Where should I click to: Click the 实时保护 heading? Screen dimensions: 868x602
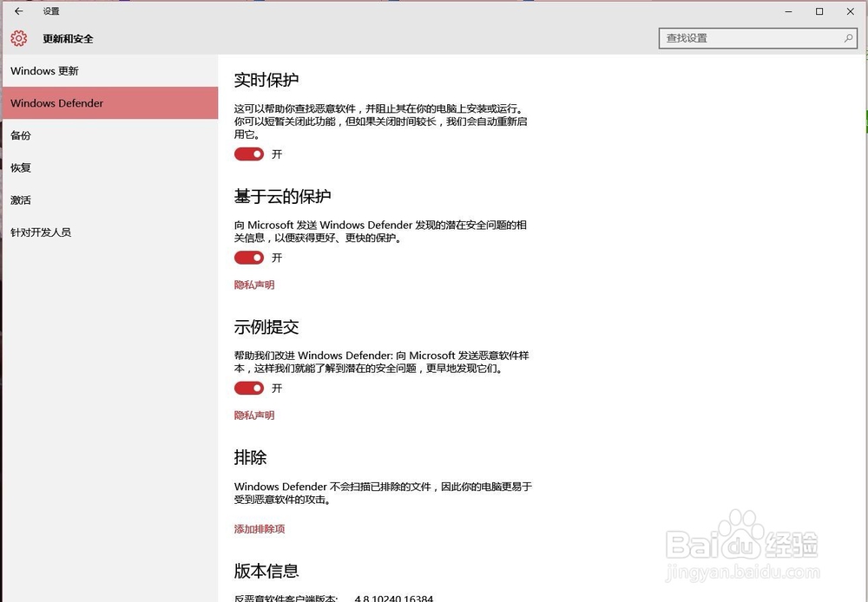click(x=266, y=80)
